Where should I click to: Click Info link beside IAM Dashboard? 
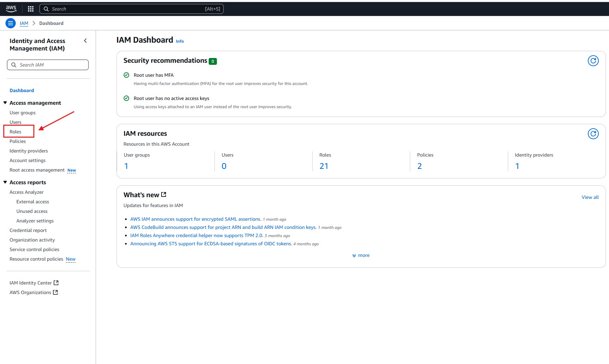[x=180, y=41]
